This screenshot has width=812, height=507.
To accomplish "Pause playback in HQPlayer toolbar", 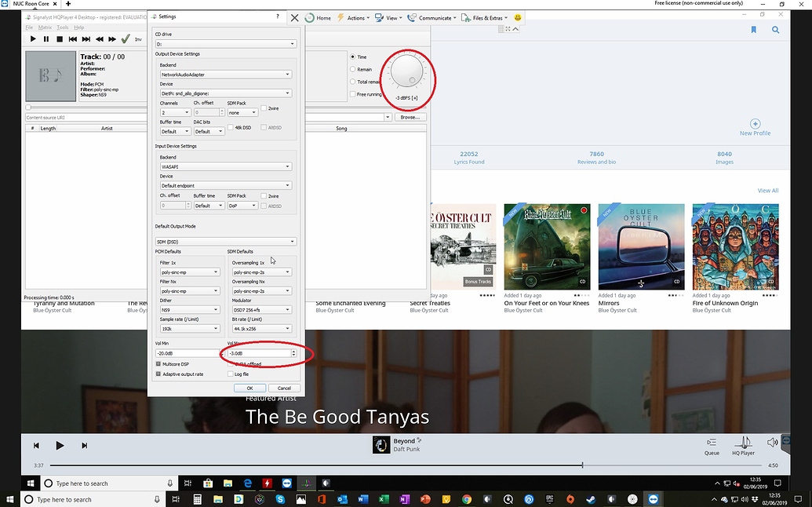I will tap(46, 38).
